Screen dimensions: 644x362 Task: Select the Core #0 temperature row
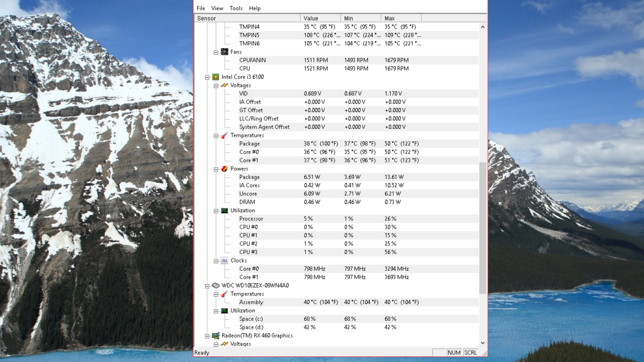coord(337,152)
